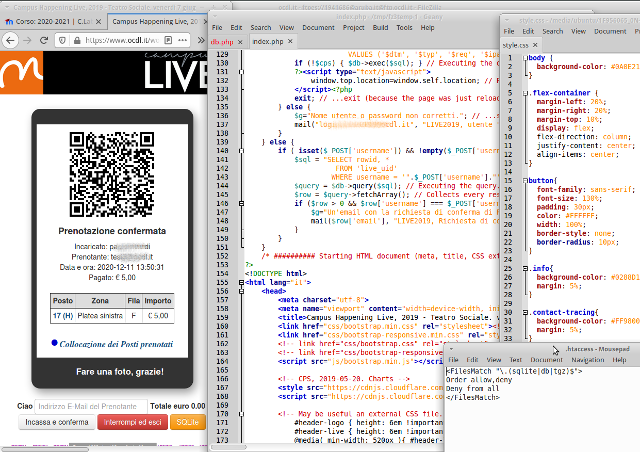
Task: Click browser page horizontal scrollbar
Action: click(44, 449)
